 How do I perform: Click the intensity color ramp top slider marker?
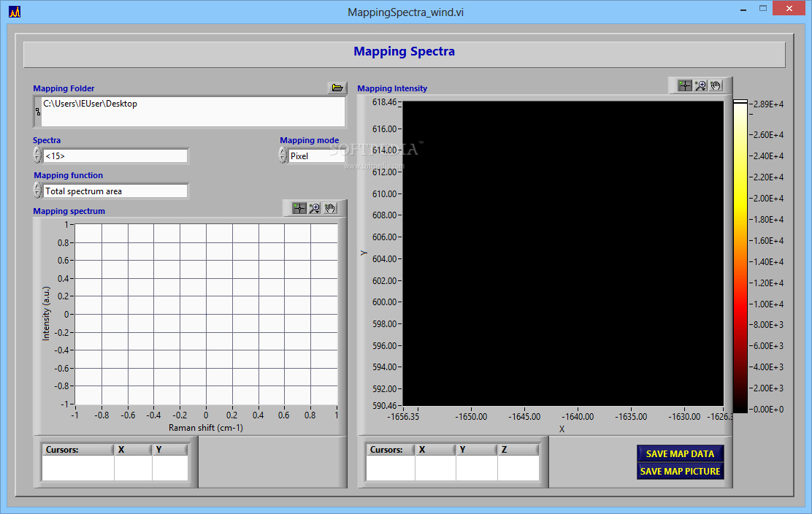740,101
